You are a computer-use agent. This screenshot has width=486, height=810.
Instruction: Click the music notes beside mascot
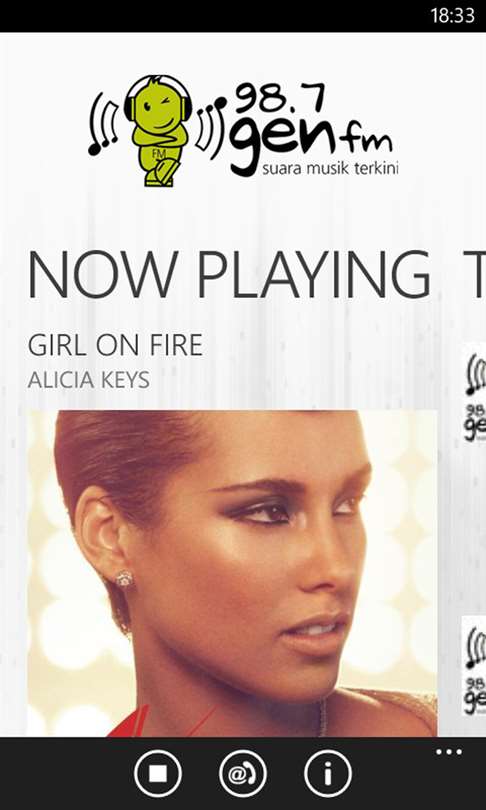click(104, 124)
